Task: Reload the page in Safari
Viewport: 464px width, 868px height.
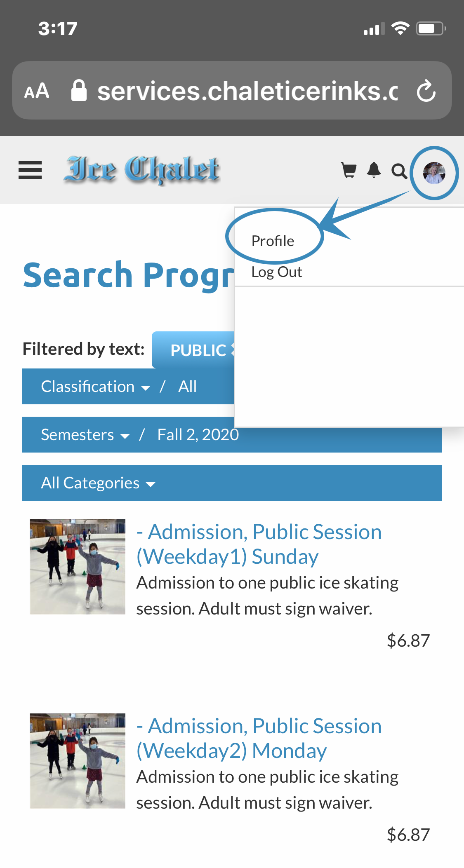Action: [x=426, y=91]
